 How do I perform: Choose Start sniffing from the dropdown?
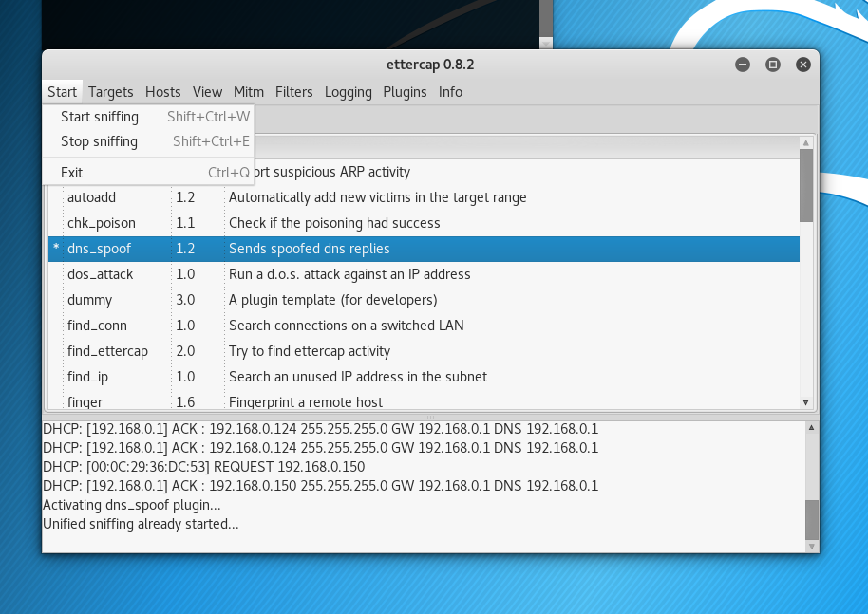(148, 117)
